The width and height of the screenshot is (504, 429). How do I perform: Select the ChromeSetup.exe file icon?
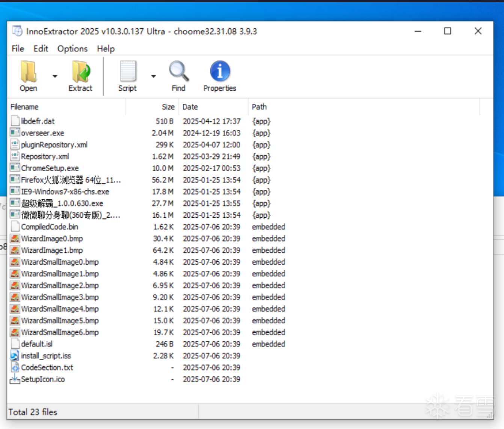pyautogui.click(x=15, y=168)
